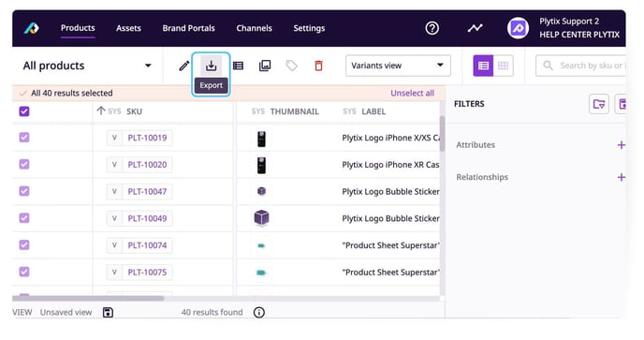Click the tag label icon
Screen dimensions: 644x340
click(292, 66)
